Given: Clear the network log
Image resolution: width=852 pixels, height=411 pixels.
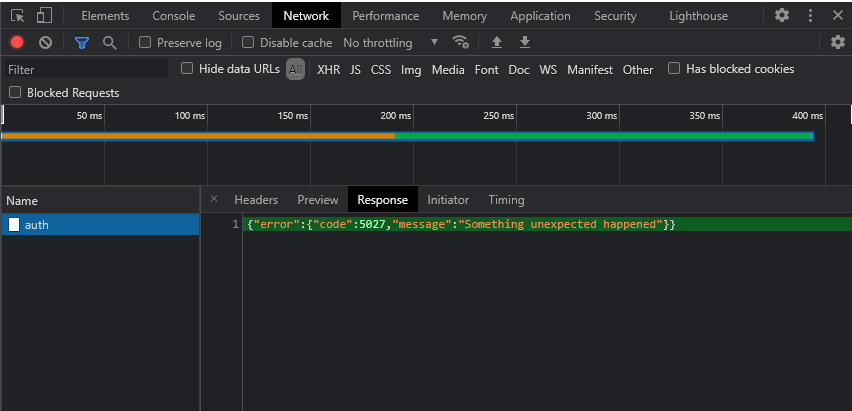Looking at the screenshot, I should click(45, 42).
